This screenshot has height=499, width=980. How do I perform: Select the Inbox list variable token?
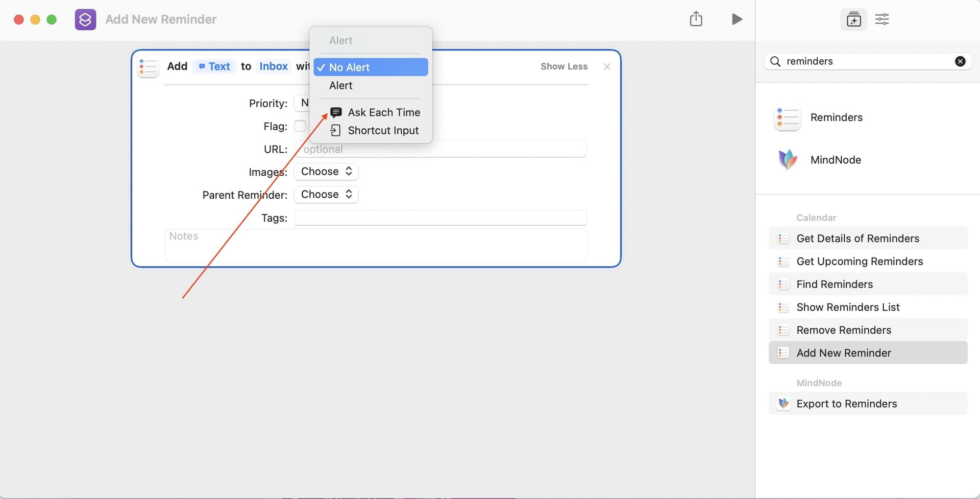pos(273,66)
